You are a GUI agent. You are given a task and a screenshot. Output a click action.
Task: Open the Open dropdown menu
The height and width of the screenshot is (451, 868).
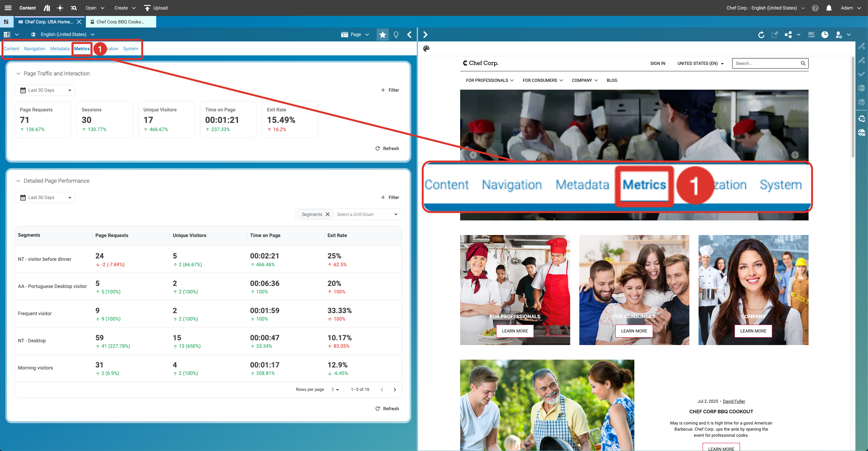click(x=95, y=8)
